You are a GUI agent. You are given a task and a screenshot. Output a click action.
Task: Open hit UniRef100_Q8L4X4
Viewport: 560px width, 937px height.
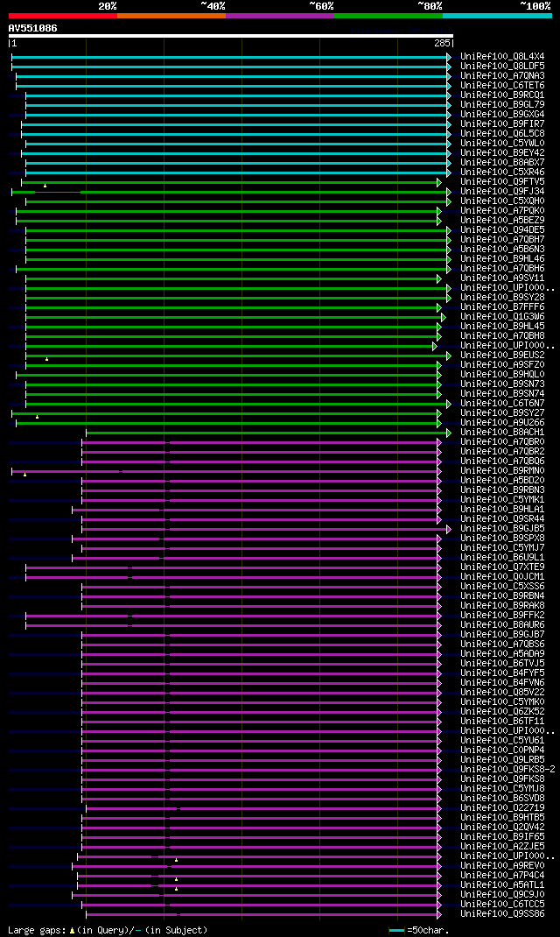pos(502,57)
